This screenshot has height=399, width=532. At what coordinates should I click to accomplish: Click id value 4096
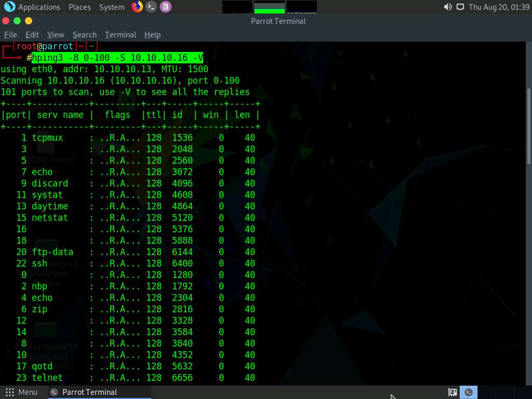182,183
